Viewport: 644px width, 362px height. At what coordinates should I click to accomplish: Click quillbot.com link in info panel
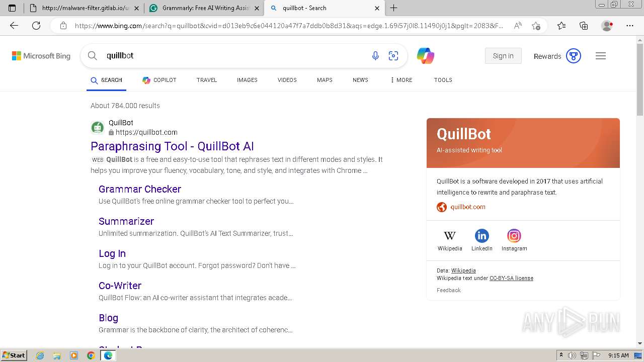point(468,207)
